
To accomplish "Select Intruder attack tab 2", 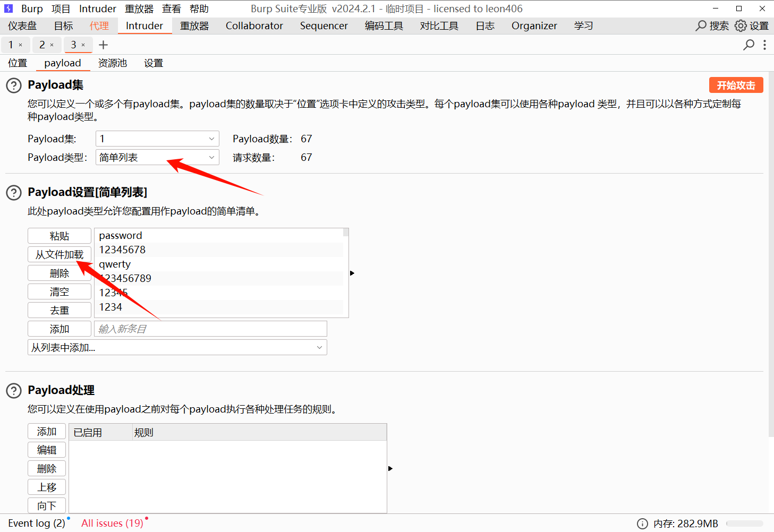I will pyautogui.click(x=42, y=45).
